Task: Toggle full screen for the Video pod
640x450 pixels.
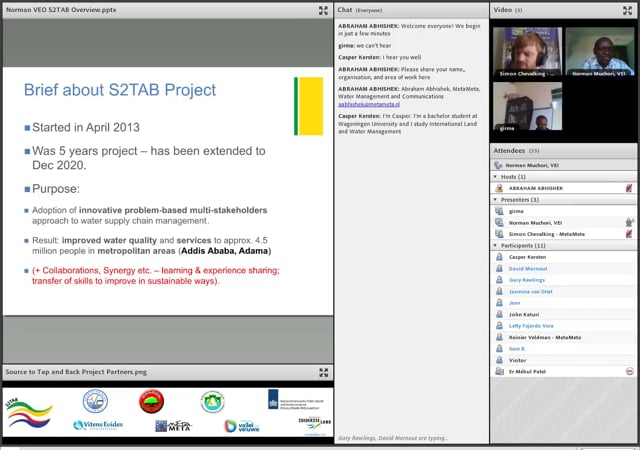Action: pyautogui.click(x=627, y=10)
